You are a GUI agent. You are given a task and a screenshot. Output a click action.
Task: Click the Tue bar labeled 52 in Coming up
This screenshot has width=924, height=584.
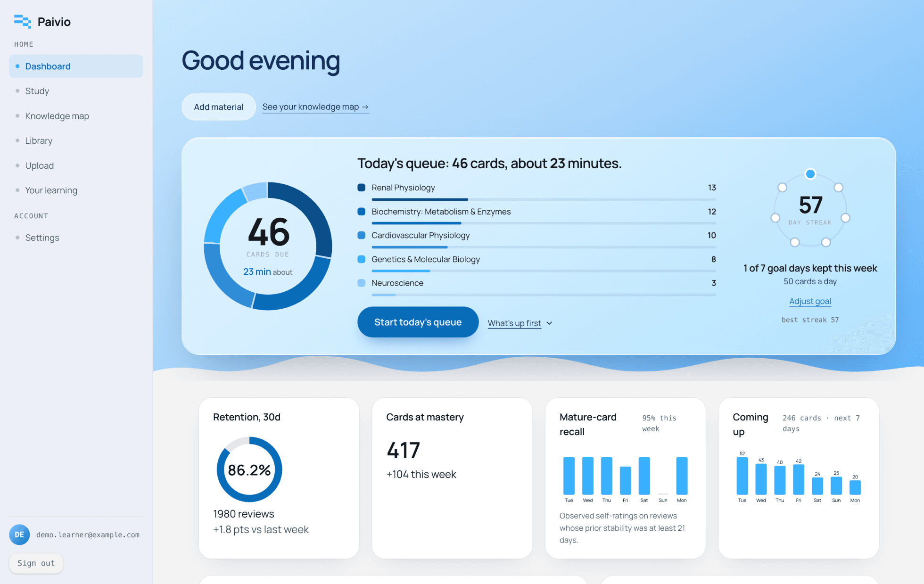point(742,476)
